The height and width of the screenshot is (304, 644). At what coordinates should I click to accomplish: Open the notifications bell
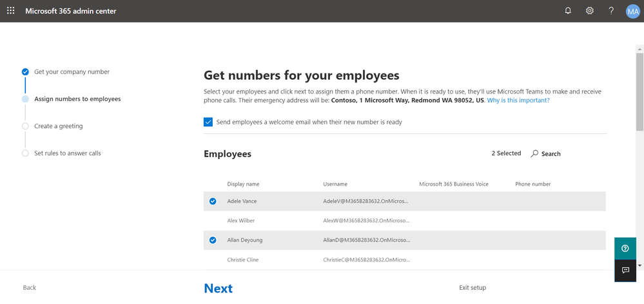[568, 11]
